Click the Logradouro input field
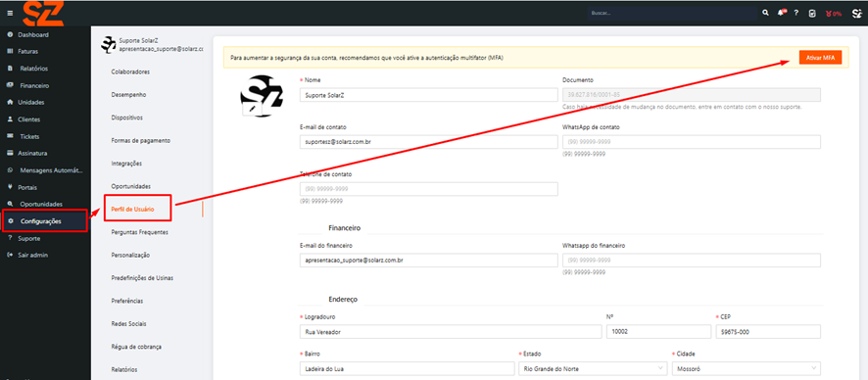 450,332
